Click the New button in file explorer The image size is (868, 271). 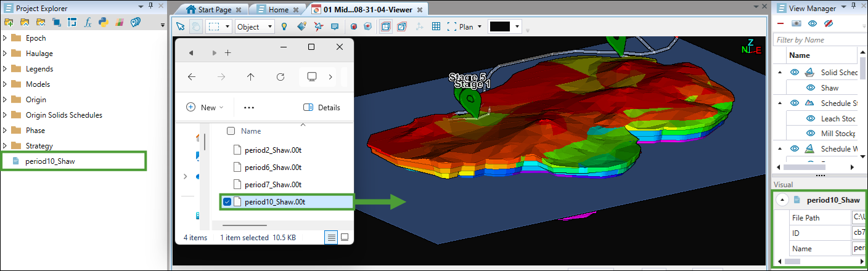[205, 107]
